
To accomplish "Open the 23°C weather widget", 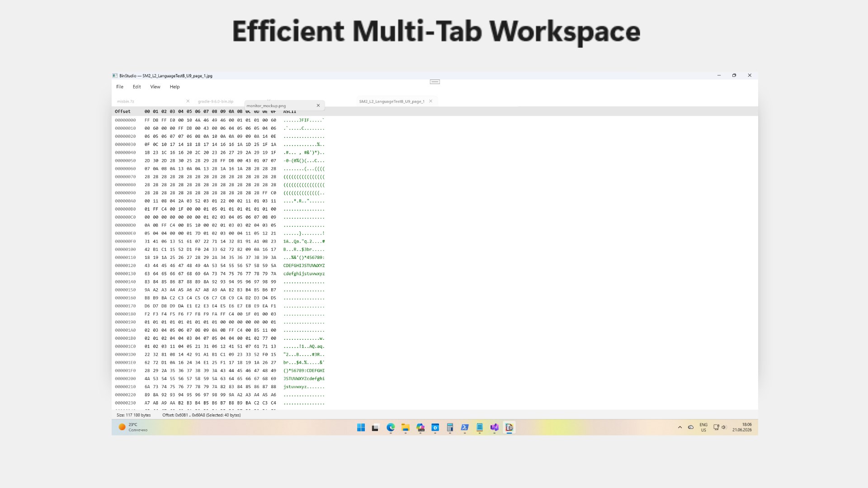I will (x=133, y=427).
